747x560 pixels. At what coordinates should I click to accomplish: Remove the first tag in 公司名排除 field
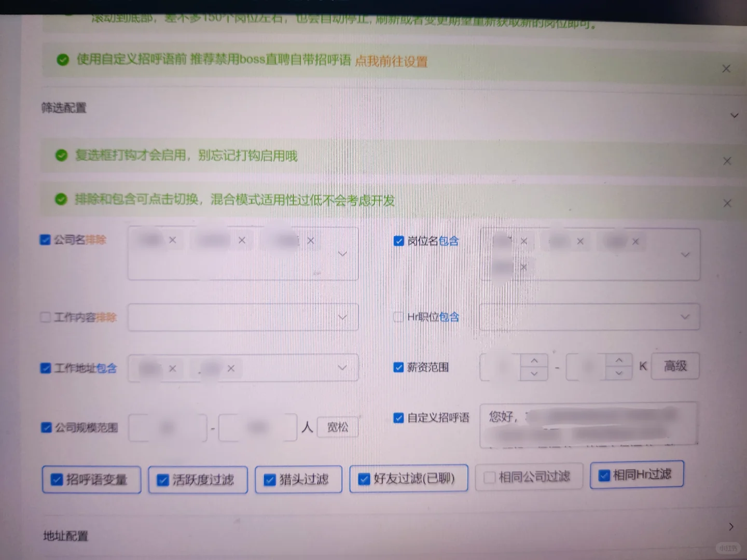(173, 240)
